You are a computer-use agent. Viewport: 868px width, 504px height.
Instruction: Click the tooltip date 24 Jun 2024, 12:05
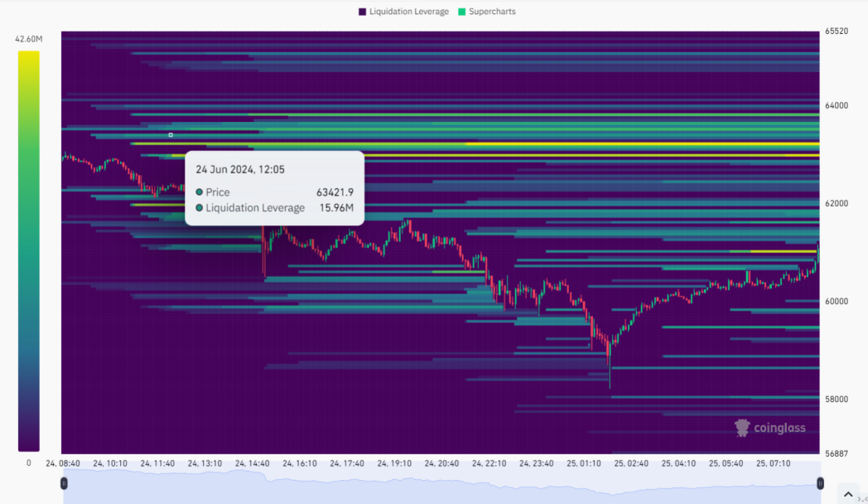click(x=240, y=169)
